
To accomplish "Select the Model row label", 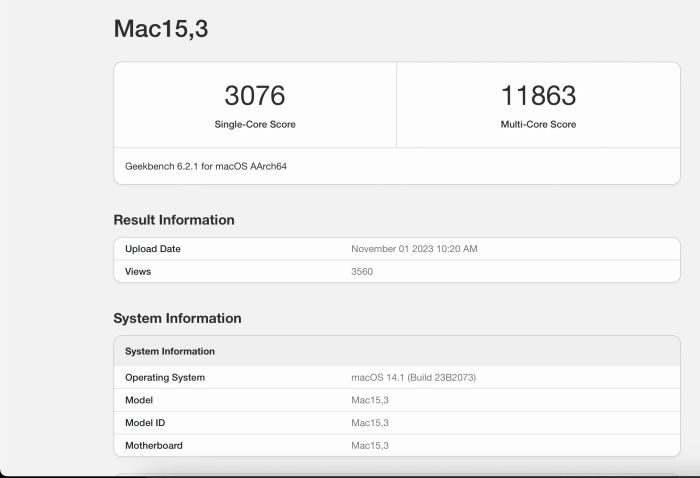I will point(139,400).
